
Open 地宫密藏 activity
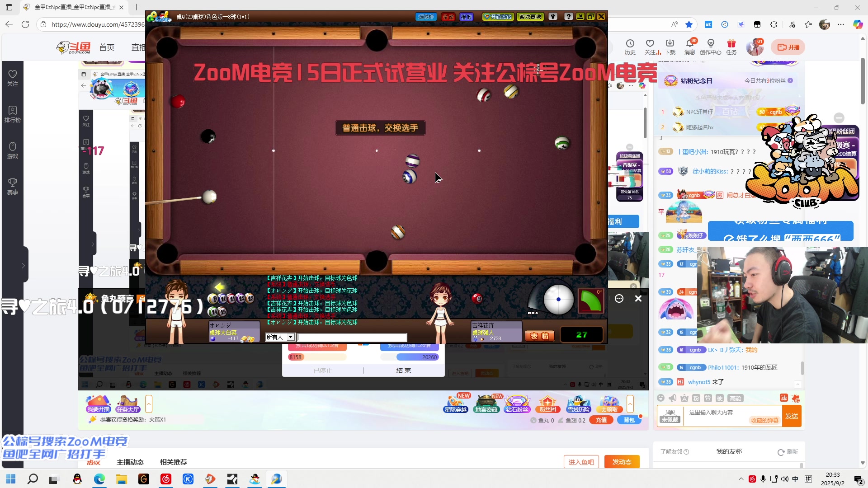tap(486, 404)
